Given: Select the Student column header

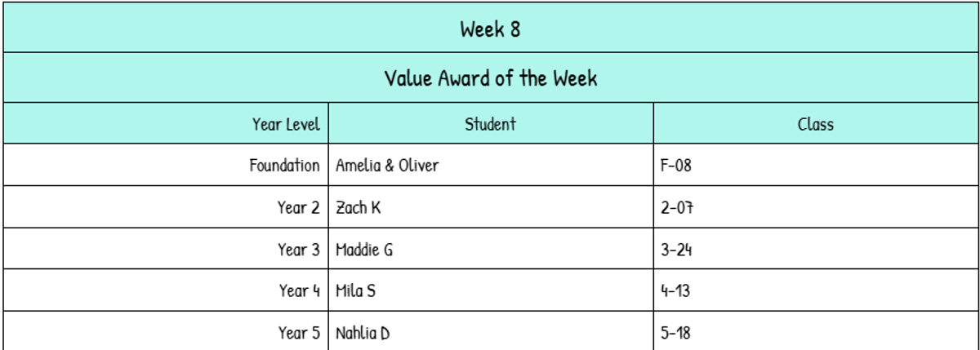Looking at the screenshot, I should [x=490, y=124].
